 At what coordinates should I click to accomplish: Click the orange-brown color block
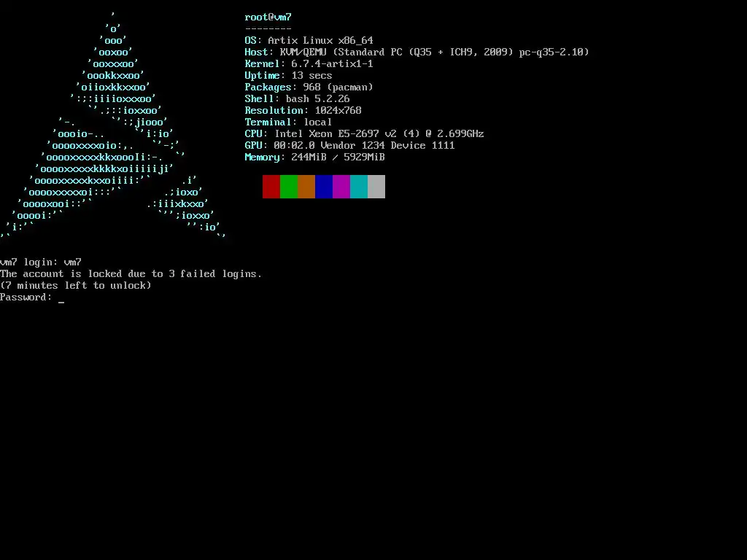point(306,186)
